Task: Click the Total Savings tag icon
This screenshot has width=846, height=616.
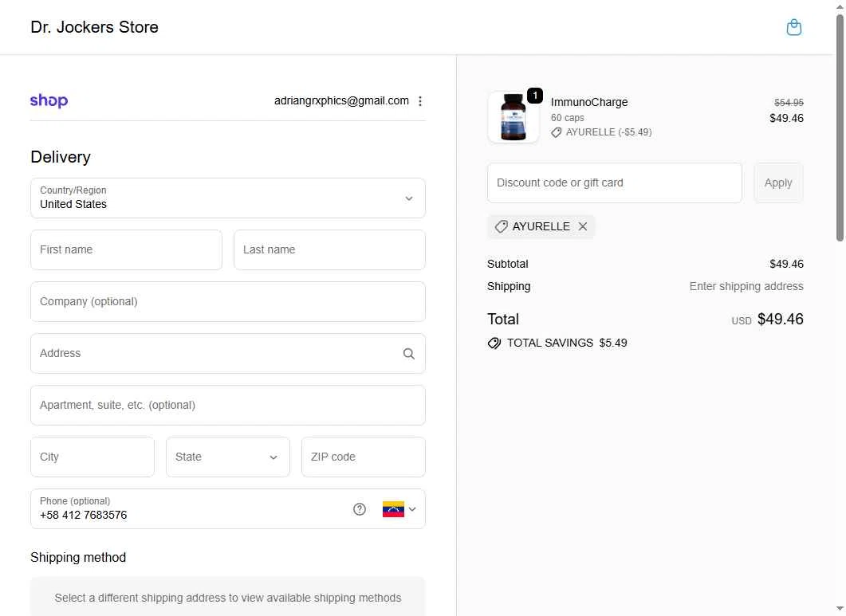Action: coord(494,343)
